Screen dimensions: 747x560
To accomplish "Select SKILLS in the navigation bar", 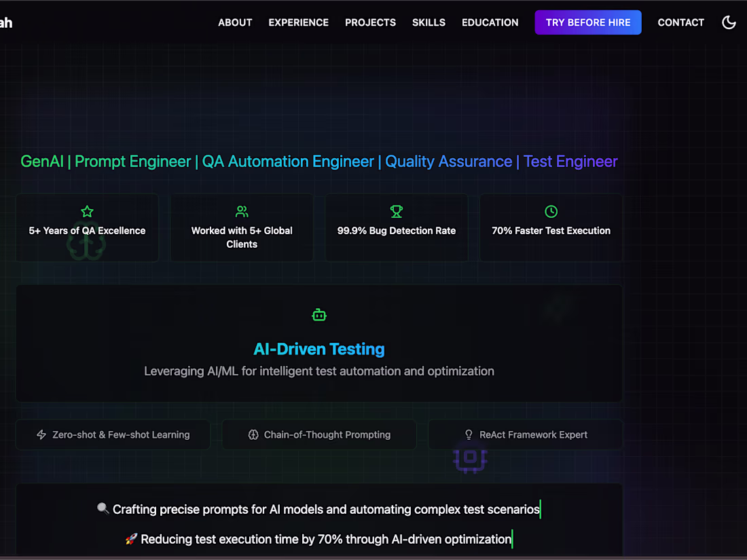I will 429,22.
